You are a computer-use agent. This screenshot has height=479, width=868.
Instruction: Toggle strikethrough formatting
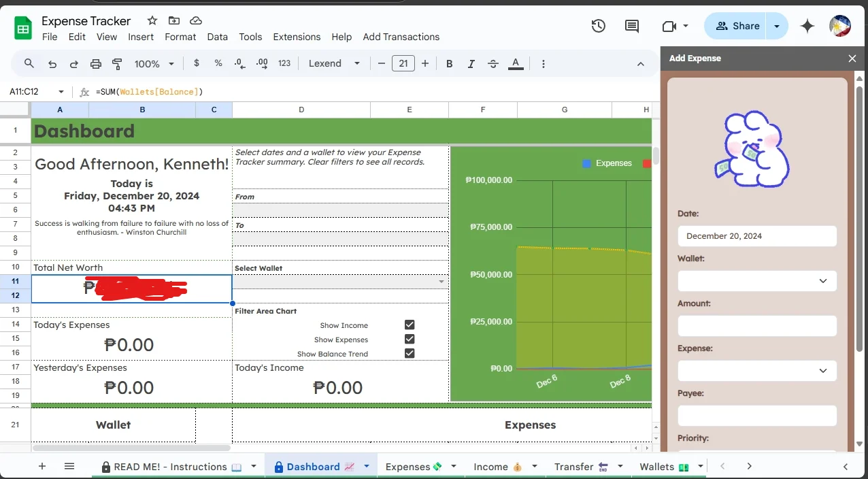pos(493,63)
